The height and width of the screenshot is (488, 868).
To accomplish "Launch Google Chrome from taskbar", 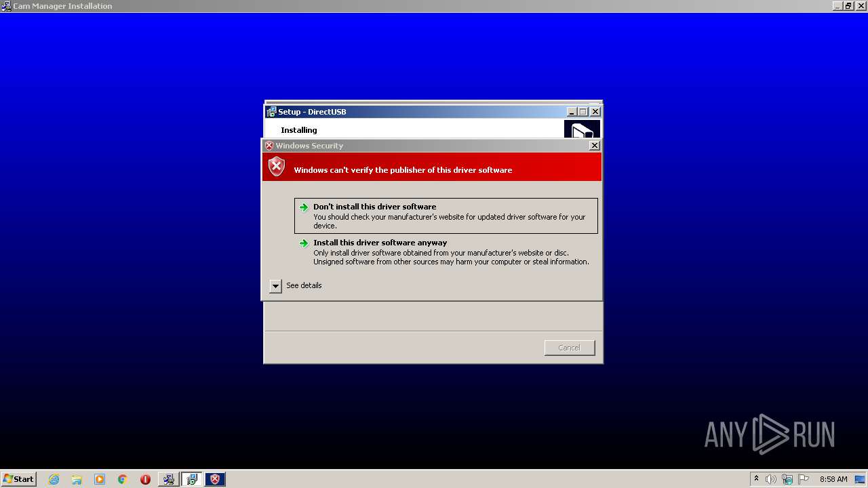I will [123, 479].
